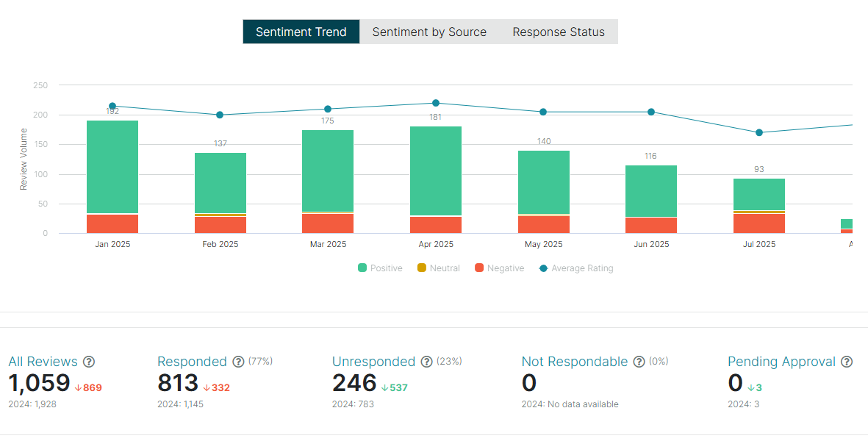Click help icon next to Pending Approval
Screen dimensions: 868x444
coord(847,362)
